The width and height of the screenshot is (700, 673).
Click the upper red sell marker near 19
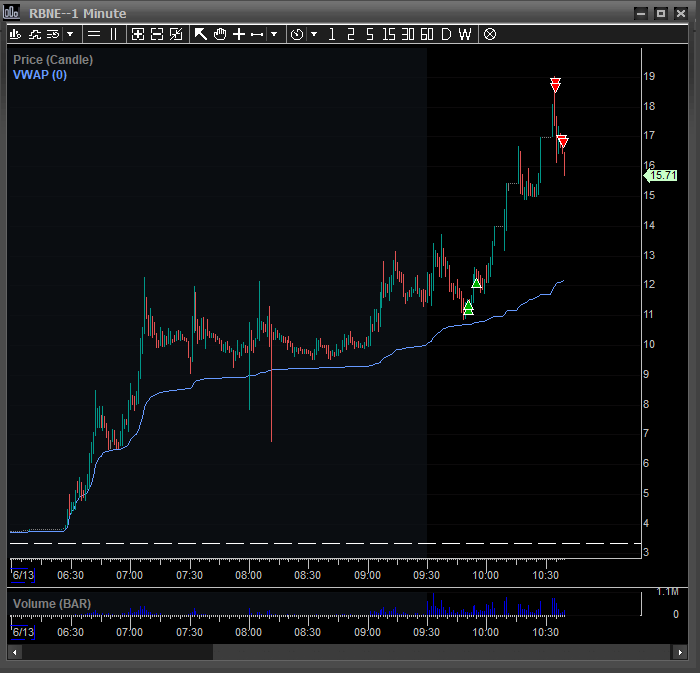tap(555, 84)
